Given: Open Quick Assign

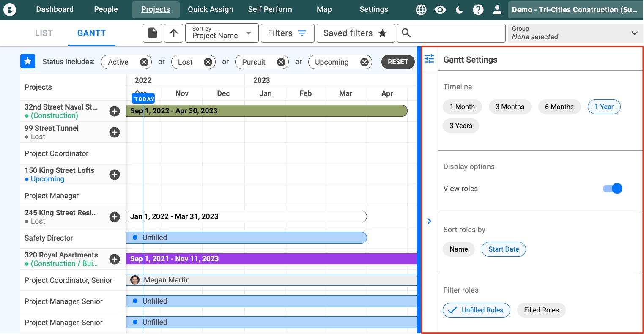Looking at the screenshot, I should pos(211,9).
